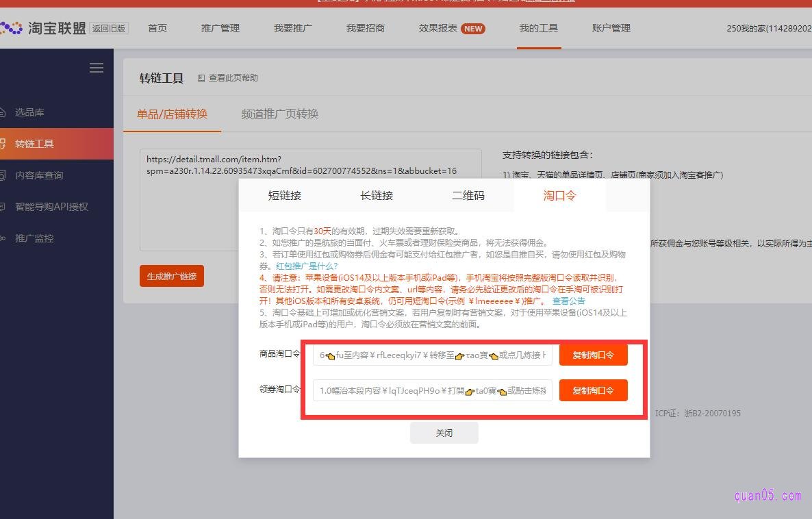Collapse sidebar with hamburger menu icon

(x=97, y=68)
